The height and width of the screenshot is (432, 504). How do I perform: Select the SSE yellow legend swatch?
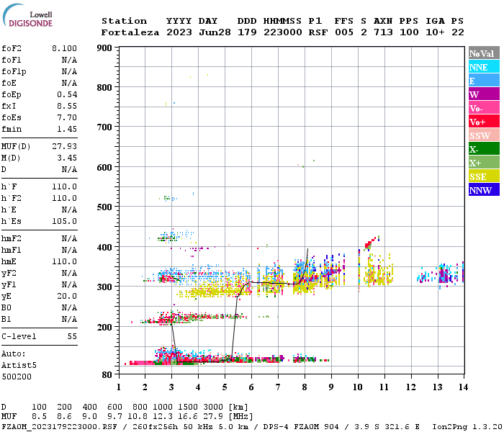tap(484, 176)
